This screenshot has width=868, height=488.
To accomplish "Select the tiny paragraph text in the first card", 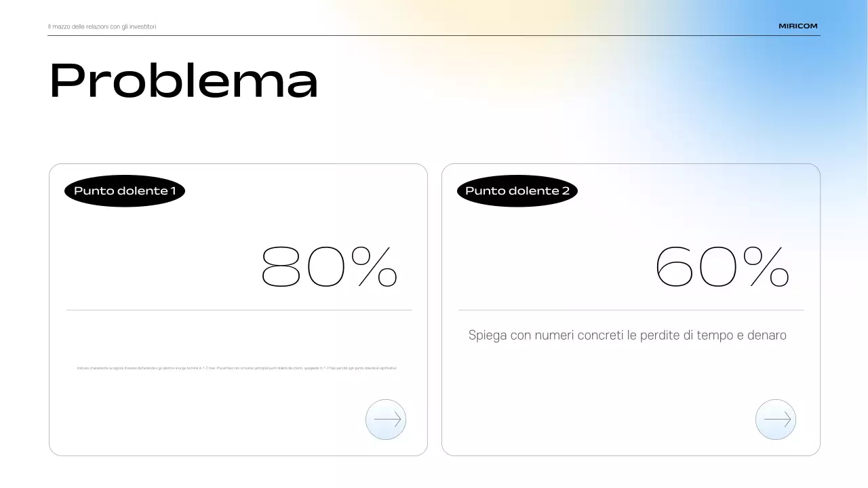I will [x=237, y=368].
